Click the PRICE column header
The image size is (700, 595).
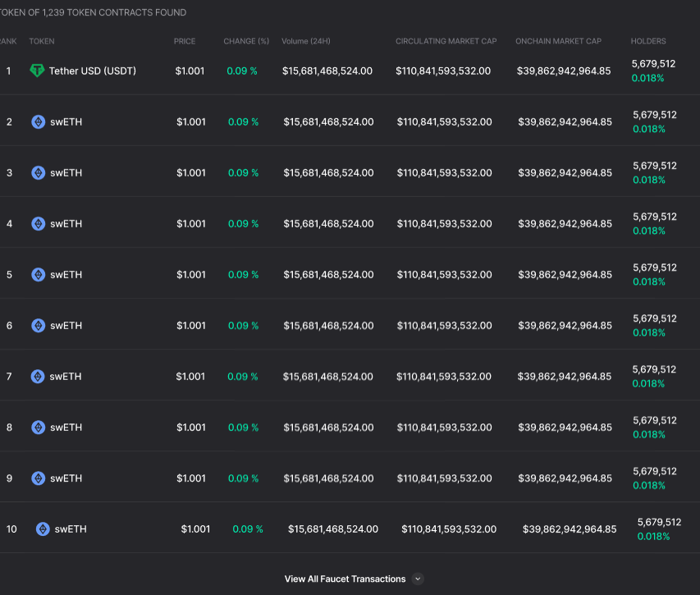[185, 41]
